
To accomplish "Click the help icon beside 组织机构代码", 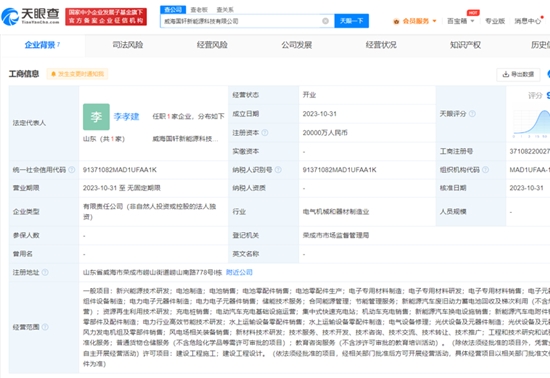I will click(485, 170).
